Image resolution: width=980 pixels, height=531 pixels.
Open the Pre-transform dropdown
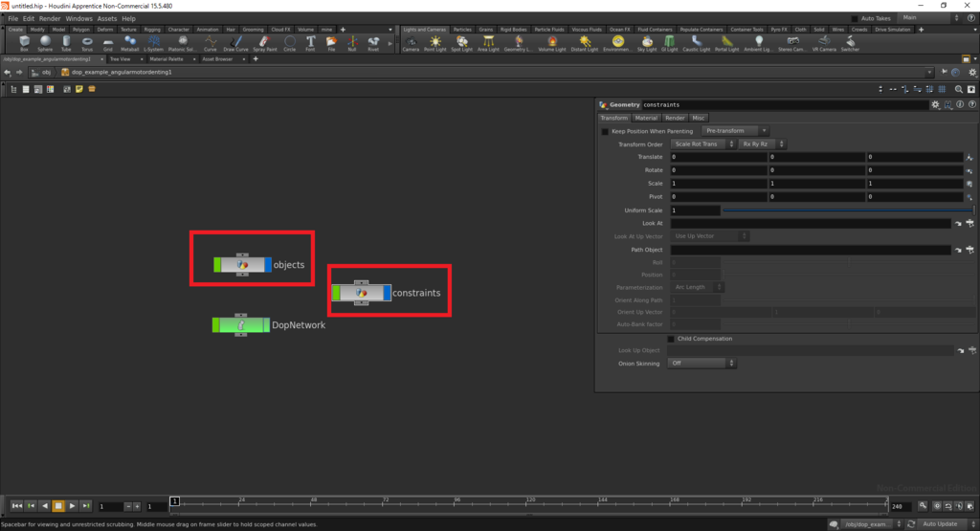735,130
